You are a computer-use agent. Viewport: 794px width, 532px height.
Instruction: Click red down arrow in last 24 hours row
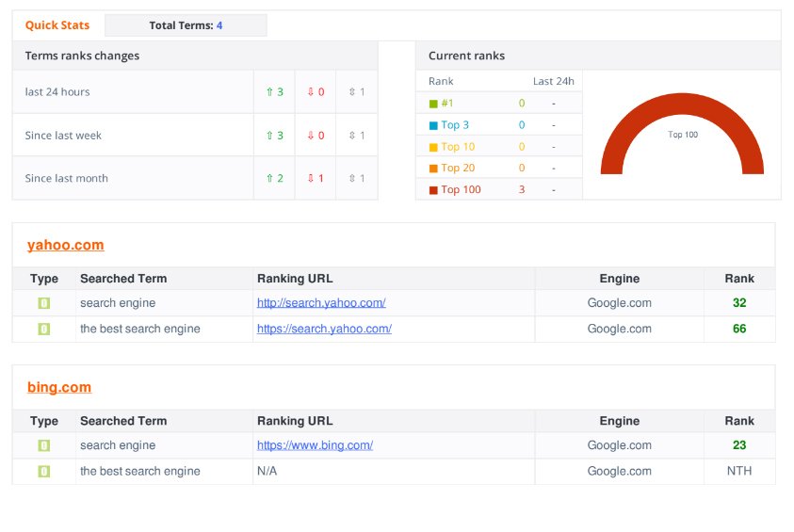click(x=311, y=91)
